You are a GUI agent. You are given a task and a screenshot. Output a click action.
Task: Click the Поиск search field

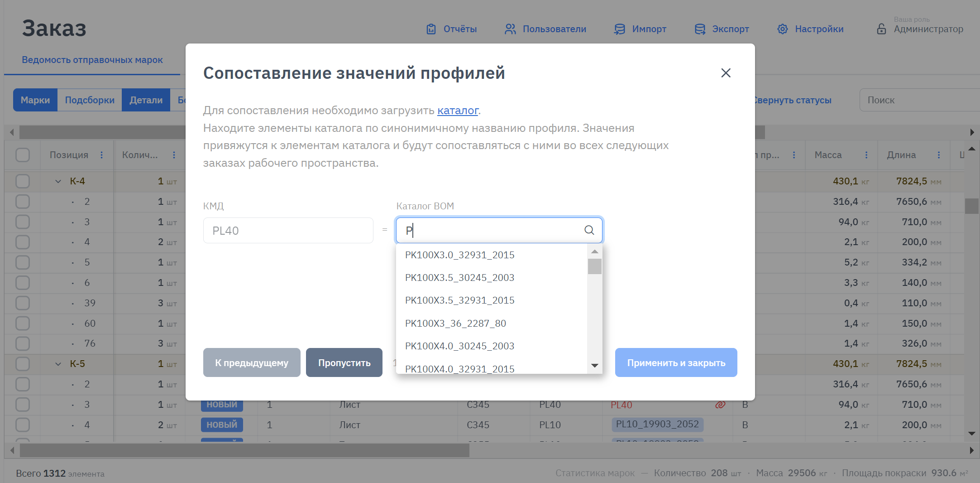[x=919, y=100]
